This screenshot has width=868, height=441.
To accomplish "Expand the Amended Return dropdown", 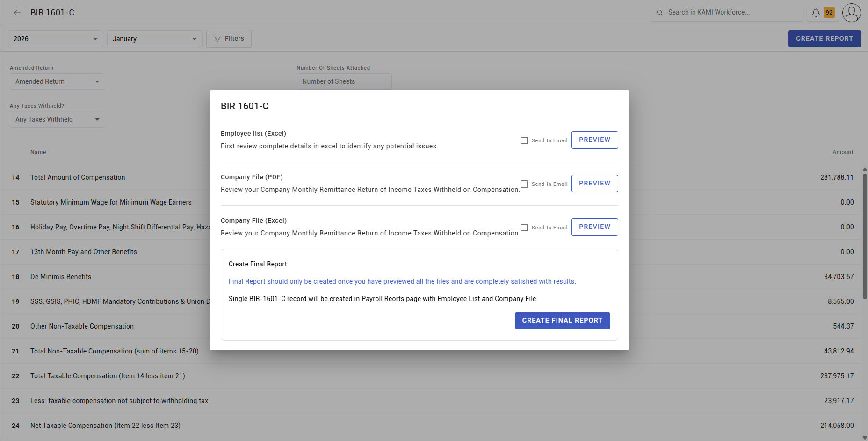I will coord(58,81).
